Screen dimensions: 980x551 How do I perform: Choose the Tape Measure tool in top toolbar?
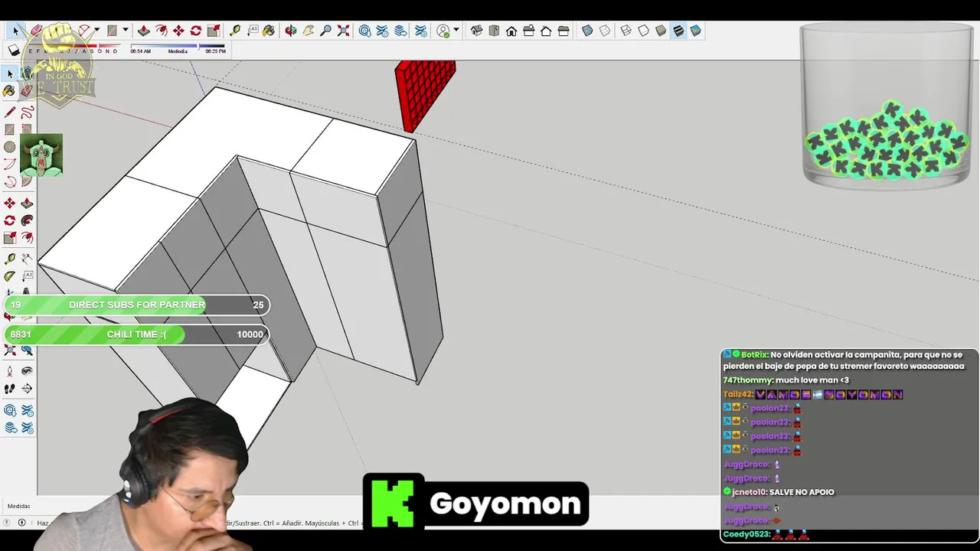[235, 31]
